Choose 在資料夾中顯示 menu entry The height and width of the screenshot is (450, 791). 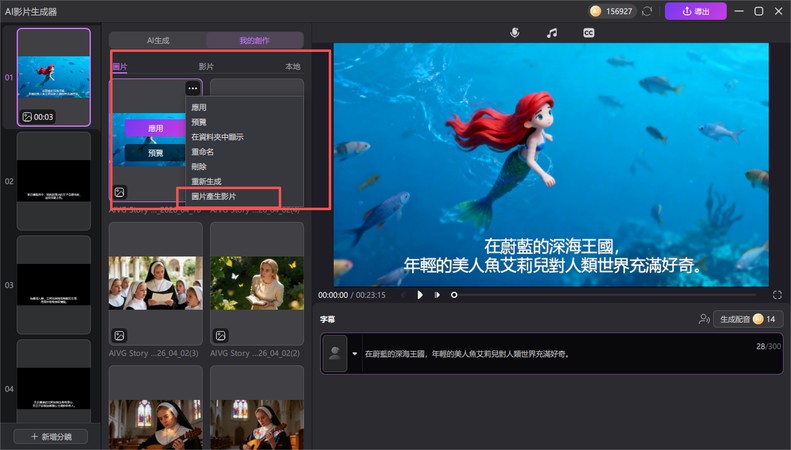tap(217, 137)
